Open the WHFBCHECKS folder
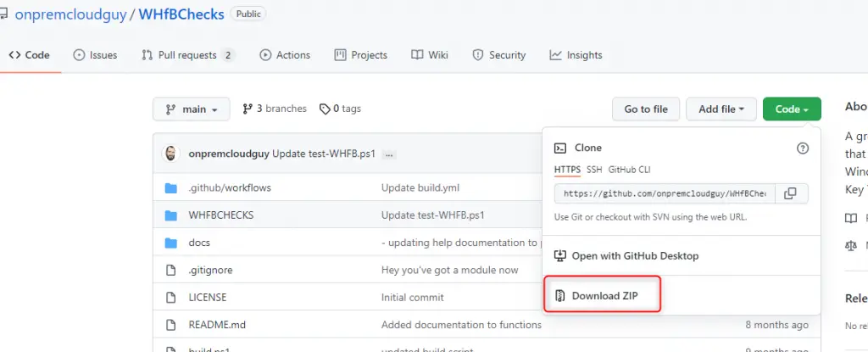The width and height of the screenshot is (868, 352). tap(221, 215)
